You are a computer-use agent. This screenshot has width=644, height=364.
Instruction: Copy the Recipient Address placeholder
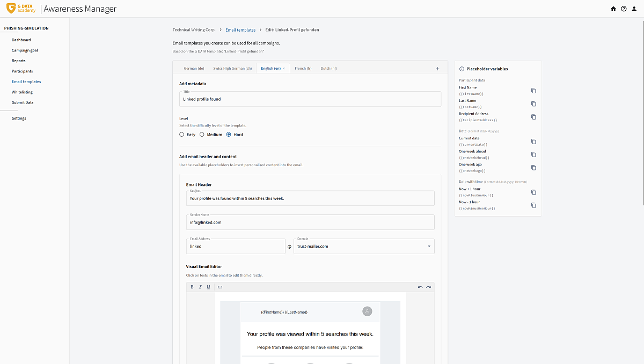533,117
